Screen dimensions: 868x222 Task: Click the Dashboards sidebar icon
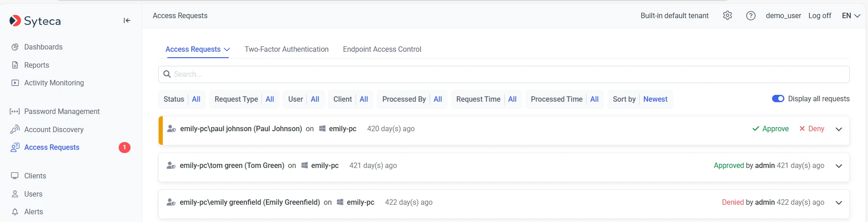(x=15, y=47)
